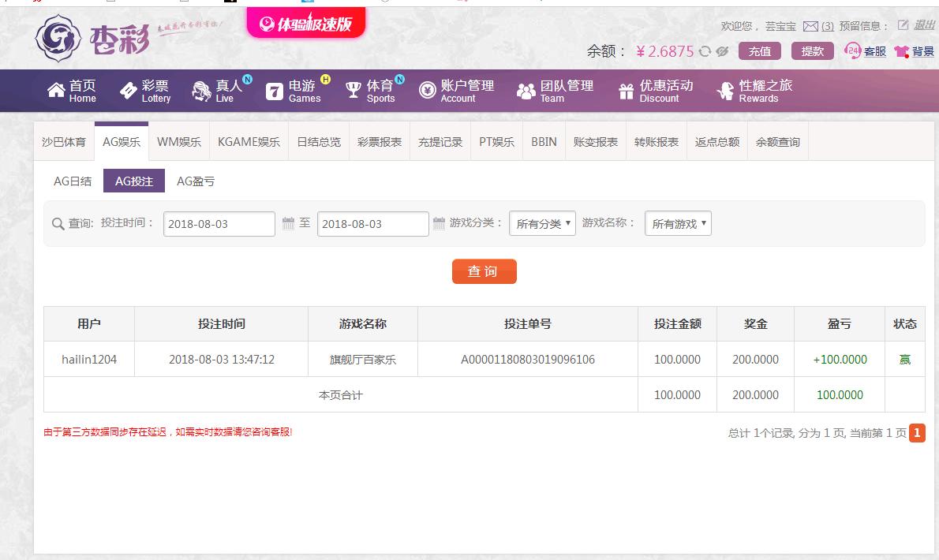
Task: Open 24-hour customer service 客服
Action: coord(866,51)
